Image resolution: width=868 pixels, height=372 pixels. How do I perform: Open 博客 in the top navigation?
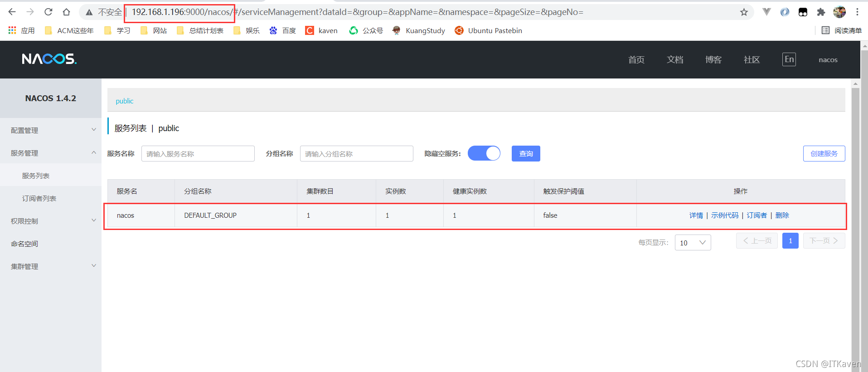click(x=713, y=59)
